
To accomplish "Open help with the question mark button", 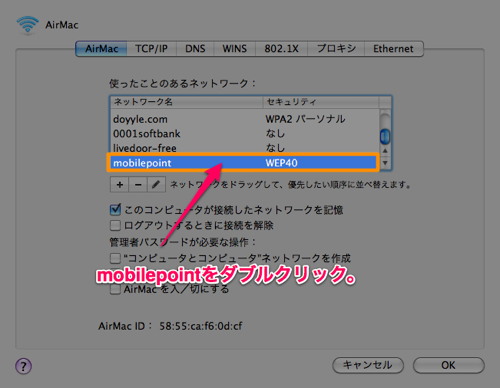I will coord(23,366).
